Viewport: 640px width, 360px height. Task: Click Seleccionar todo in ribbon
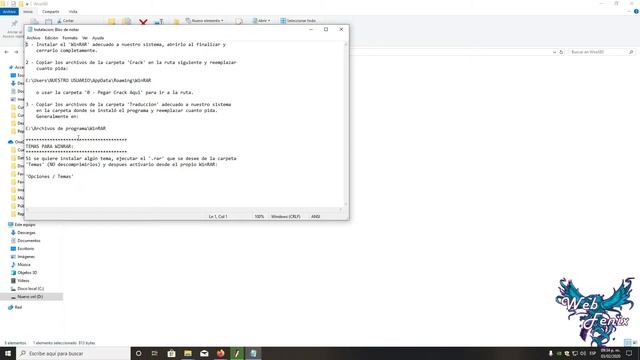click(298, 21)
